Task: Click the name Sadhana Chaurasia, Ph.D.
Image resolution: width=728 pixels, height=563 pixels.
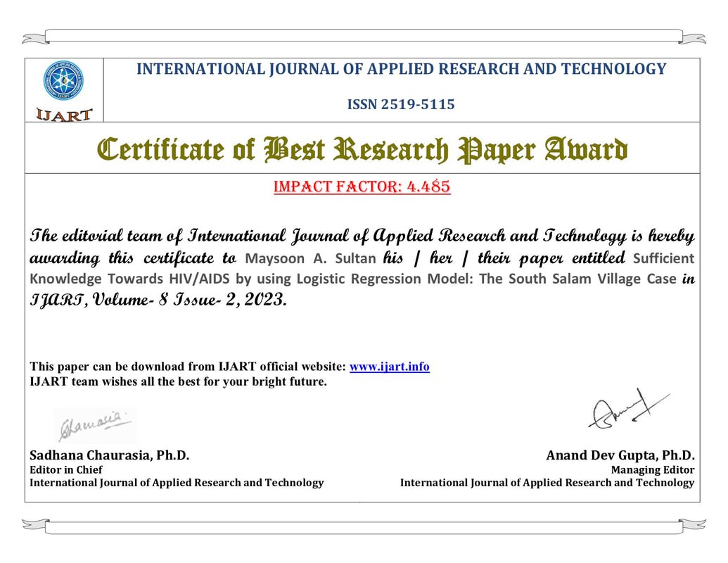Action: tap(110, 455)
